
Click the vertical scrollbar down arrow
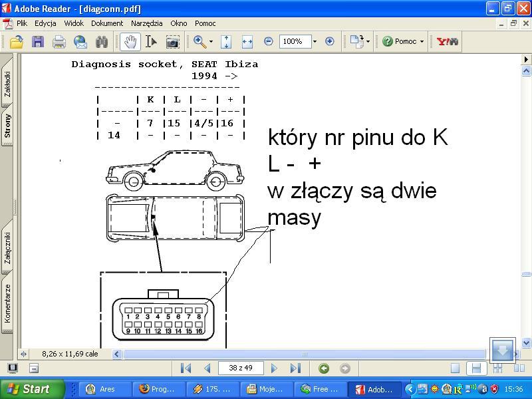pos(526,342)
